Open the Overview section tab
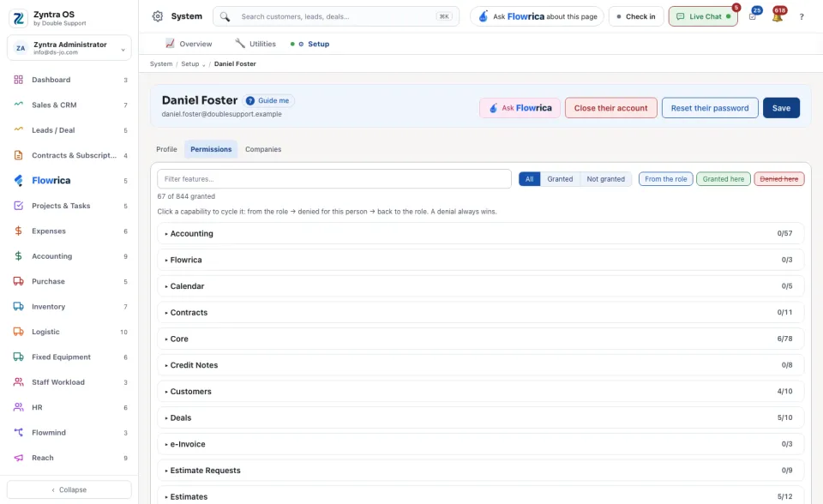This screenshot has width=823, height=504. click(x=189, y=44)
